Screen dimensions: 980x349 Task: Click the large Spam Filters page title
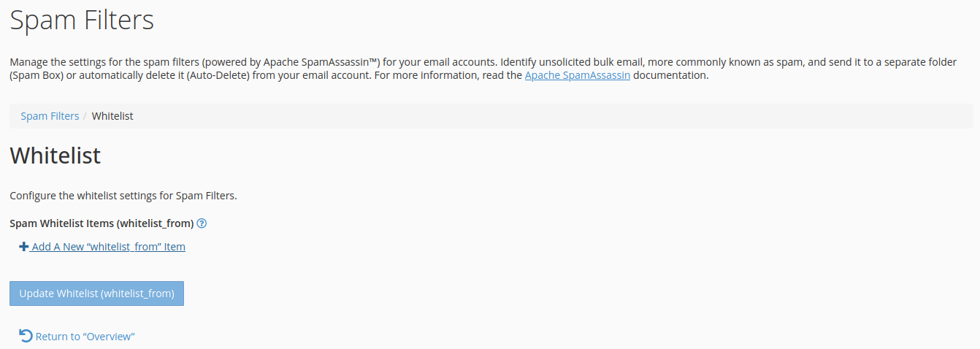pyautogui.click(x=82, y=20)
